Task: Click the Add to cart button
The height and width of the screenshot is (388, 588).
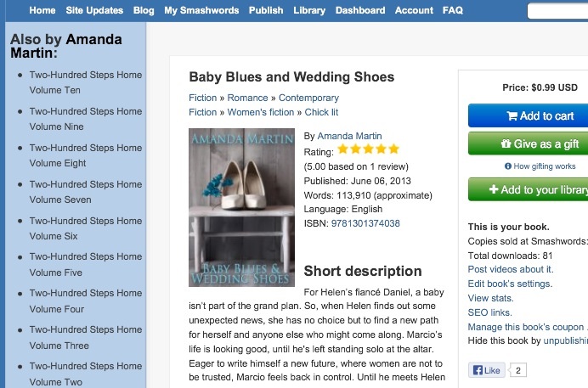Action: tap(528, 116)
